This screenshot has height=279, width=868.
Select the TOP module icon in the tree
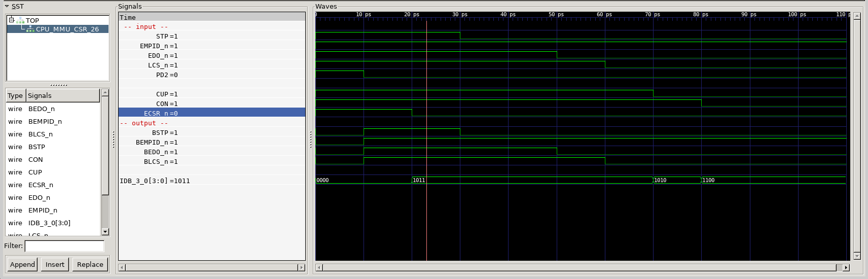(20, 21)
